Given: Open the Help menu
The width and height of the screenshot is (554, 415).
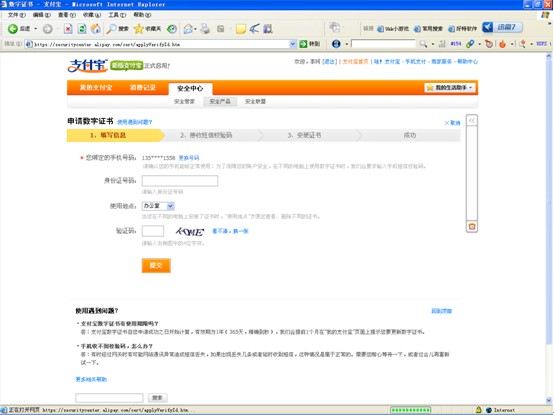Looking at the screenshot, I should click(142, 15).
